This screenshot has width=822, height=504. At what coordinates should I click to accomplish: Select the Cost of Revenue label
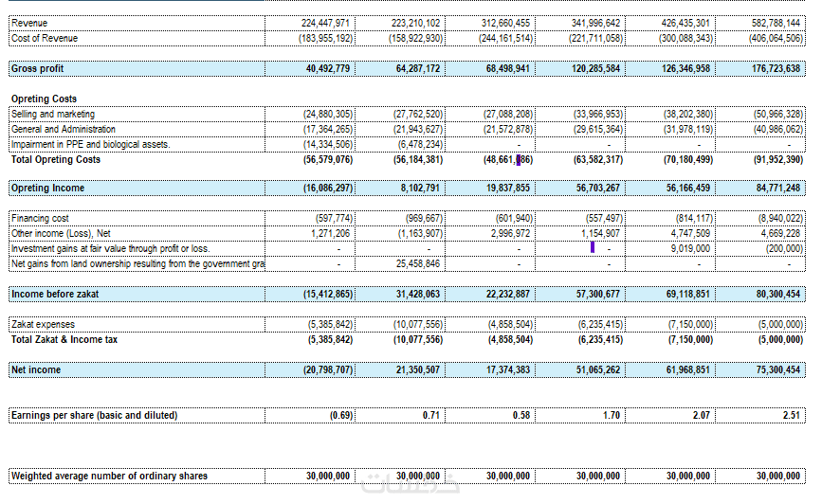pos(45,38)
